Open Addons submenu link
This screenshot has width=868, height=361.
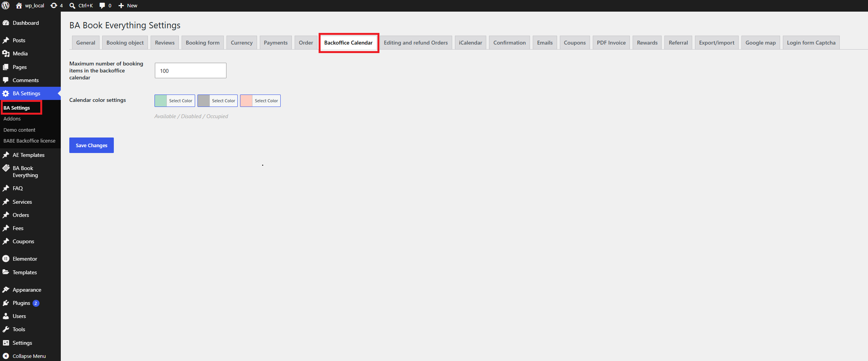[12, 119]
